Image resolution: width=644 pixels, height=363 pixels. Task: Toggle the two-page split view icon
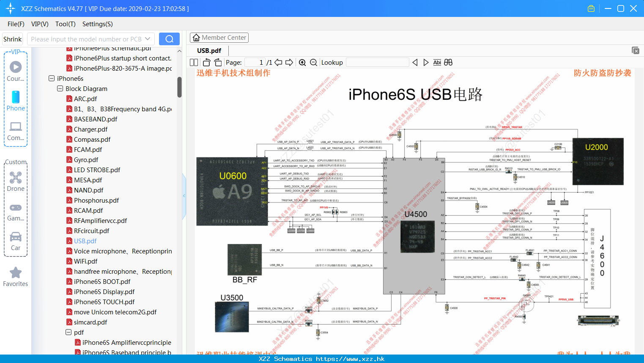point(194,63)
